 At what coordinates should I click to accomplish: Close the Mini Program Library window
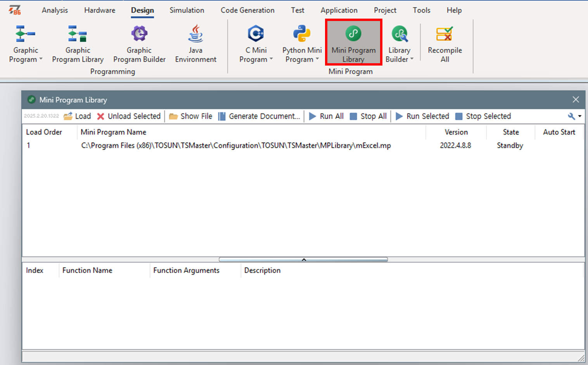tap(576, 100)
